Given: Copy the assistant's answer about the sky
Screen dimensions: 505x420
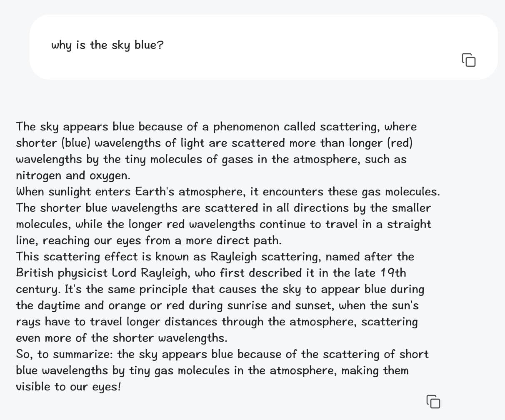Looking at the screenshot, I should pyautogui.click(x=433, y=402).
